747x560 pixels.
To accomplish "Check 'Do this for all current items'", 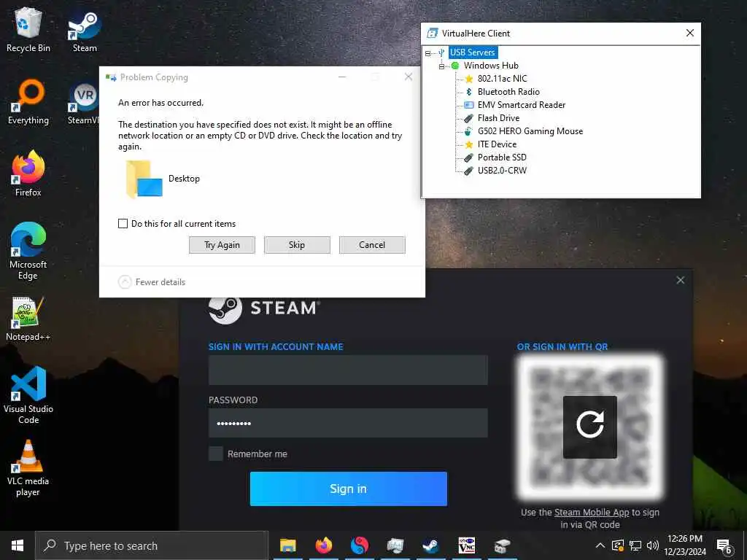I will (x=123, y=224).
